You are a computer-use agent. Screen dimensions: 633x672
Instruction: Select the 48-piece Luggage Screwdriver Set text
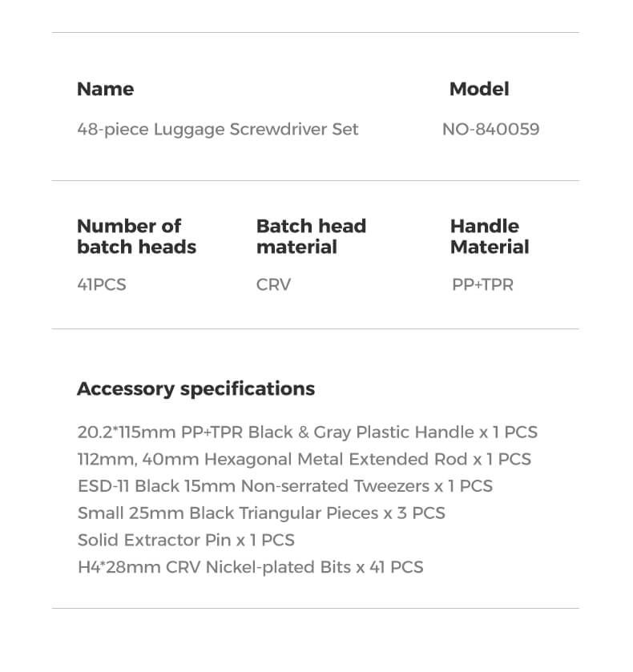coord(217,129)
